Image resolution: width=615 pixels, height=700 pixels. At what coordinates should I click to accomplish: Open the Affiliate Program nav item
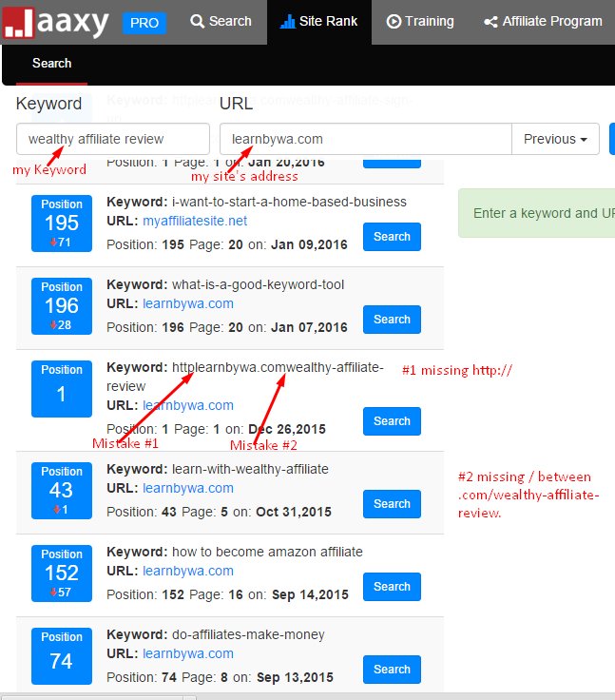(543, 22)
